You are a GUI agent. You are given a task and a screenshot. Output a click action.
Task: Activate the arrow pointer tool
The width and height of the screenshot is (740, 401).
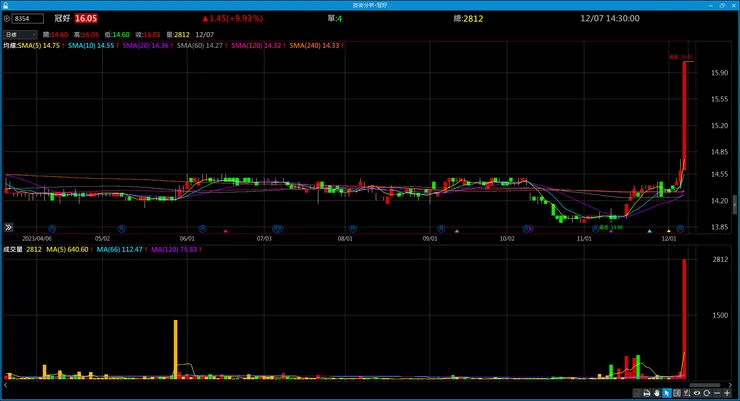[x=666, y=393]
